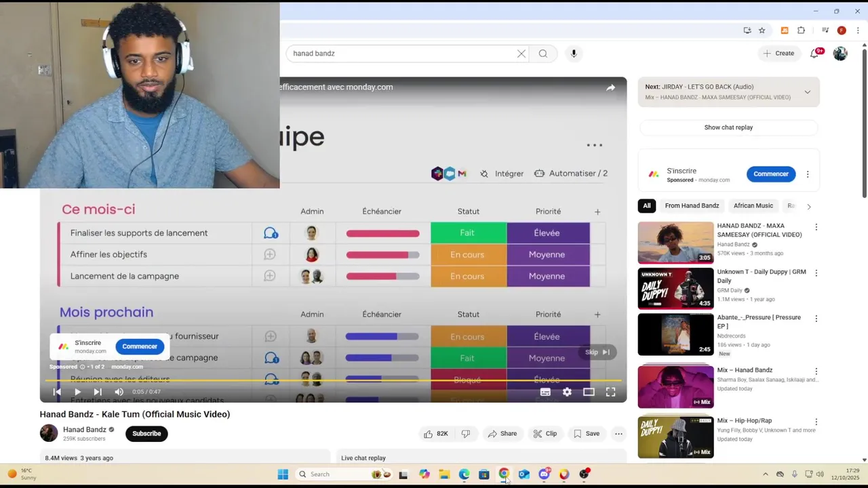The height and width of the screenshot is (488, 868).
Task: Expand the Next up queue panel
Action: [x=807, y=91]
